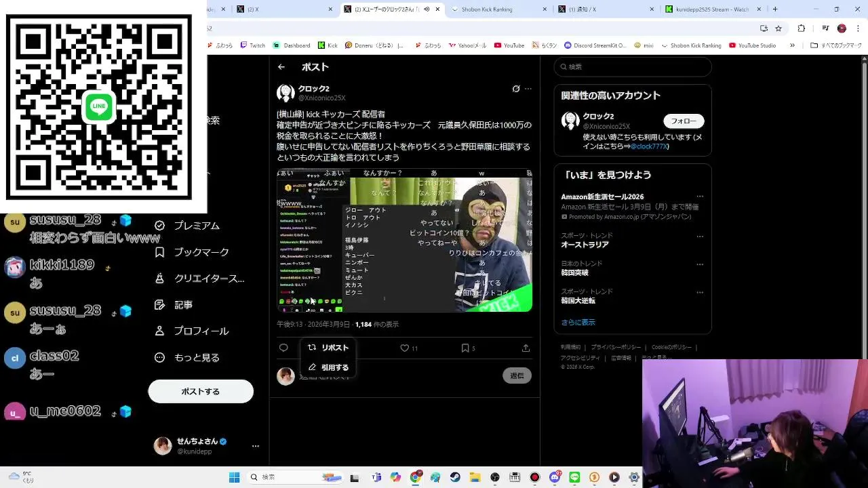Open Microsoft Teams from the taskbar
Viewport: 868px width, 488px height.
coord(376,477)
